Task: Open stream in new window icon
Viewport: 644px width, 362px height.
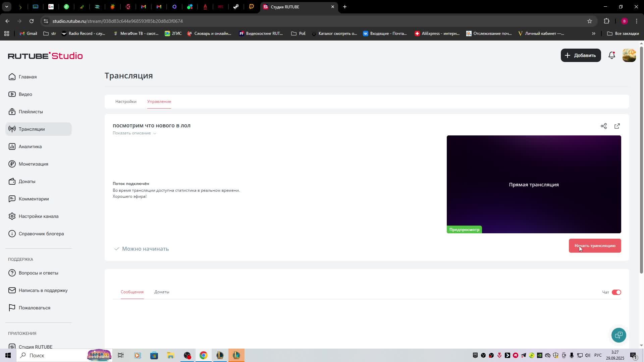Action: tap(617, 126)
